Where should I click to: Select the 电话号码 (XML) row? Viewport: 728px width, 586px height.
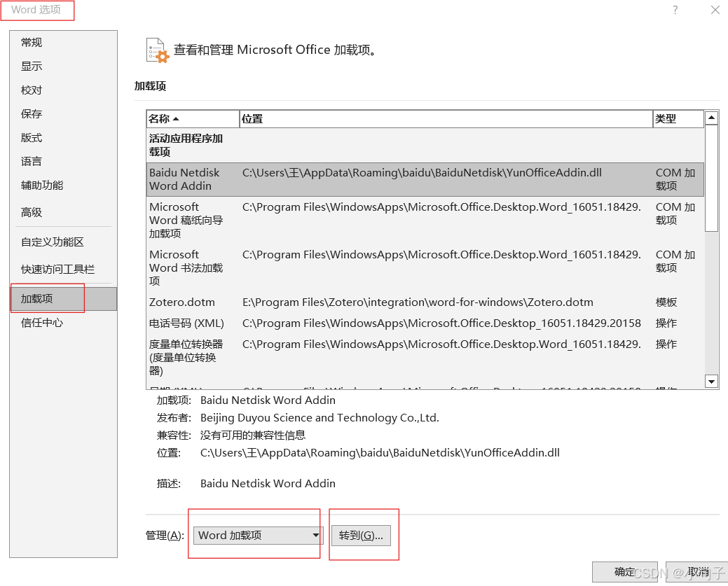click(425, 323)
